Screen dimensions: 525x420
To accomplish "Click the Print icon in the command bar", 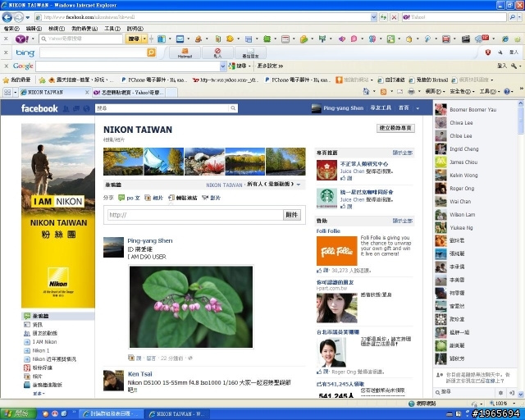I will click(411, 91).
